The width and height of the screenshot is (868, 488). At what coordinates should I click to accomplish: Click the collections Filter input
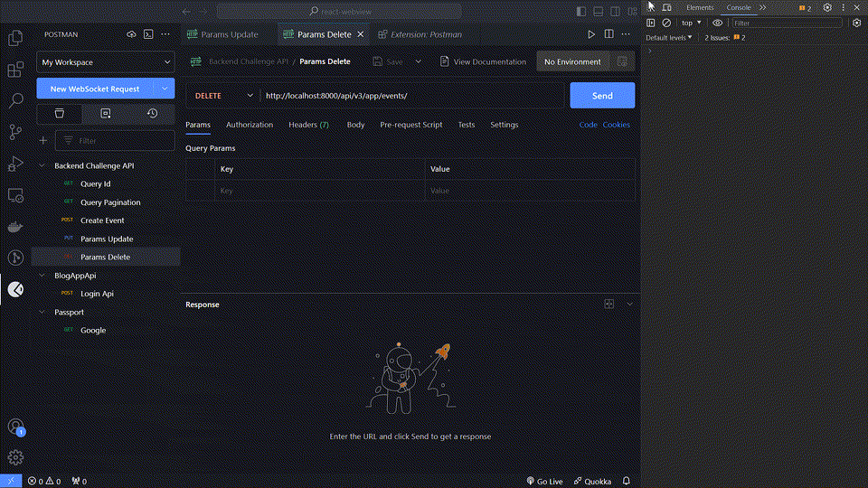tap(115, 141)
